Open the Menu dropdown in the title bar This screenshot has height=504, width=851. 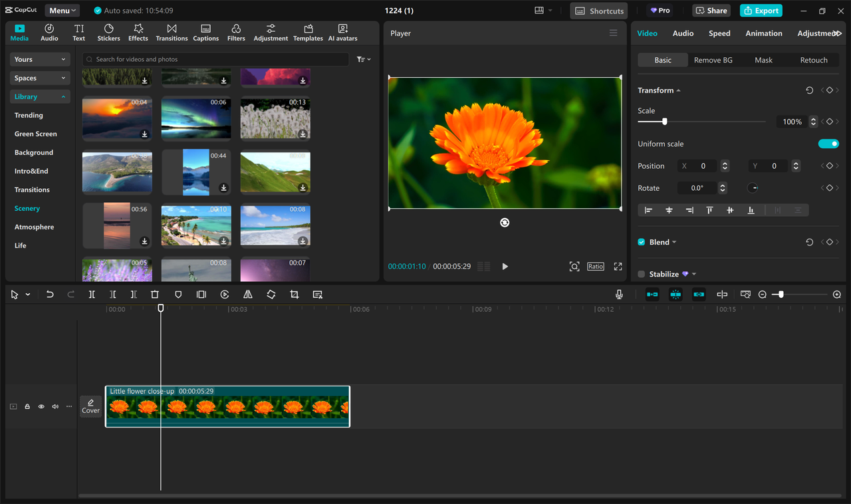[x=62, y=10]
